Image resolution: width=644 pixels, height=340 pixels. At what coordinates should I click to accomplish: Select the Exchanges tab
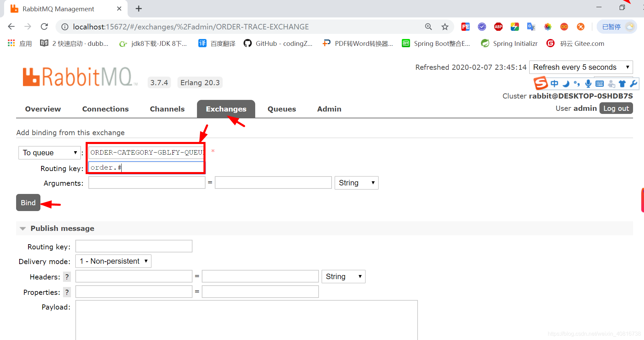pyautogui.click(x=226, y=109)
